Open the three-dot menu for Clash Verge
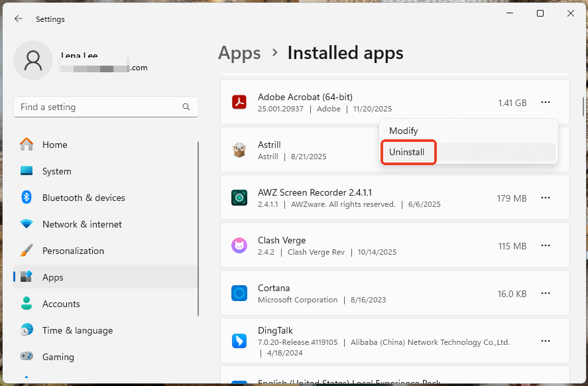This screenshot has height=386, width=588. tap(546, 245)
